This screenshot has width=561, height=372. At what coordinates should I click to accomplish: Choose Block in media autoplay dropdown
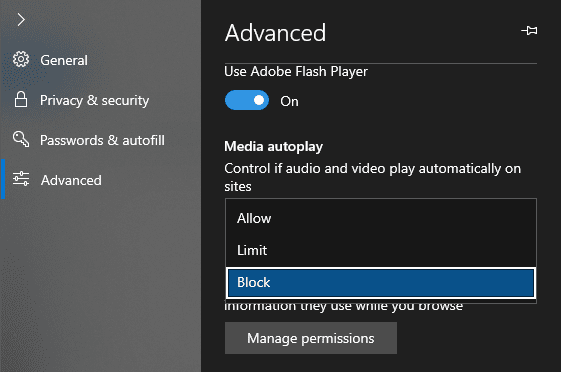click(381, 282)
